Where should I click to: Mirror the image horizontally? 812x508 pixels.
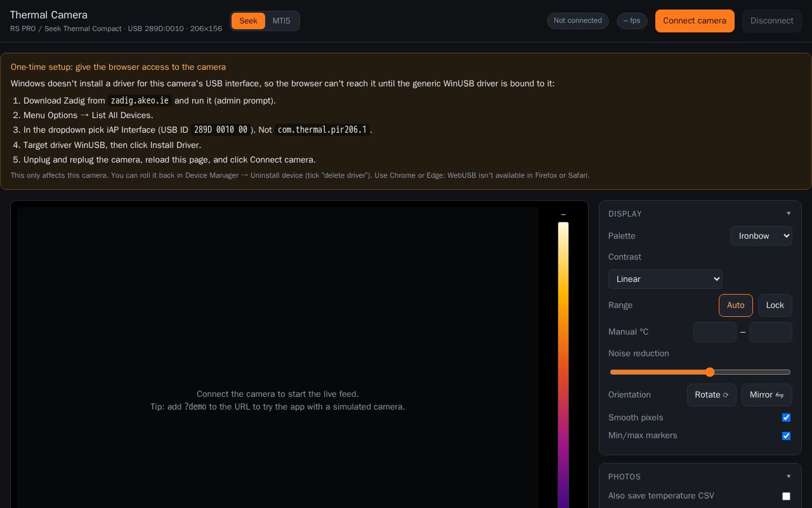(x=767, y=395)
